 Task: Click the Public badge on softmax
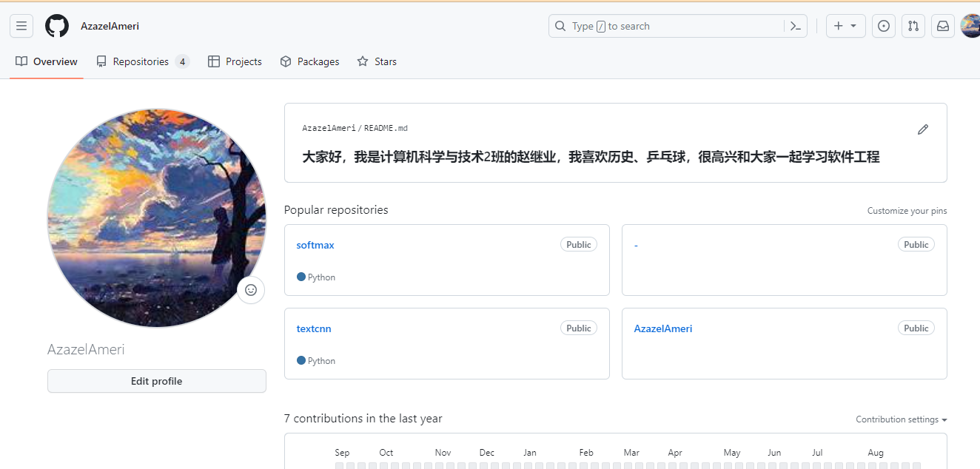pyautogui.click(x=579, y=245)
